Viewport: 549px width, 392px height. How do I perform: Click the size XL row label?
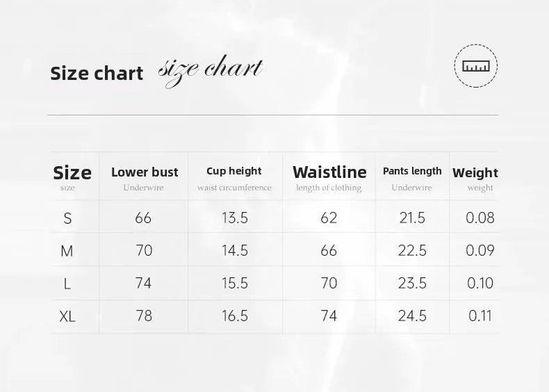click(67, 316)
